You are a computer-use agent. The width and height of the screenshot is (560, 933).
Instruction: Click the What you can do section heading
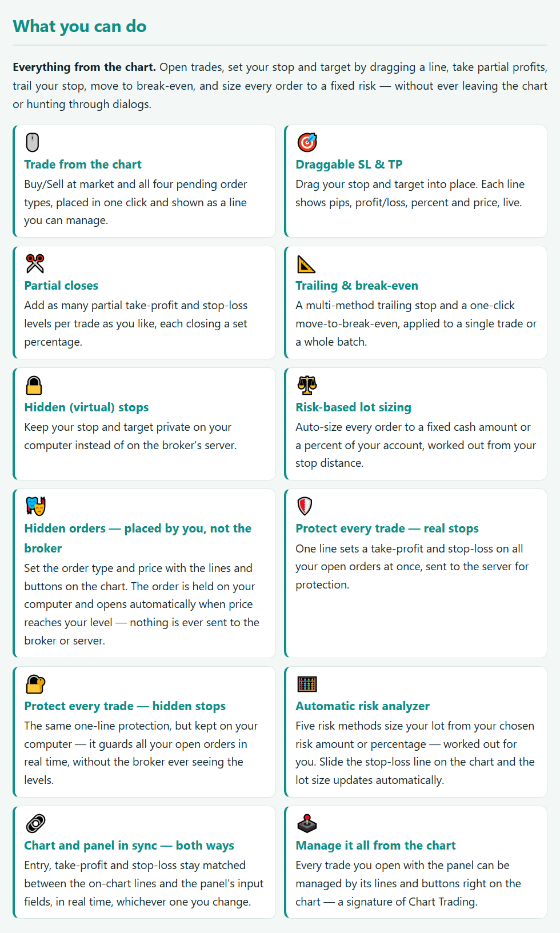point(79,26)
